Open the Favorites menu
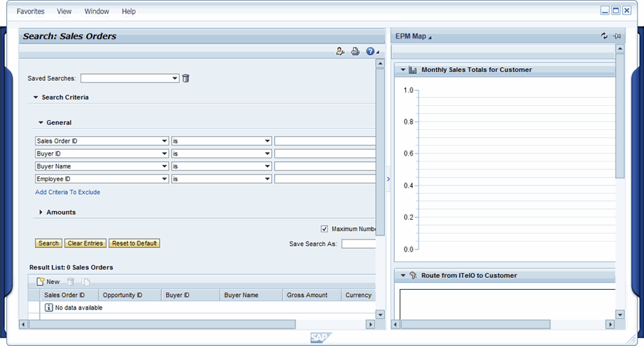Viewport: 644px width, 346px height. tap(31, 11)
